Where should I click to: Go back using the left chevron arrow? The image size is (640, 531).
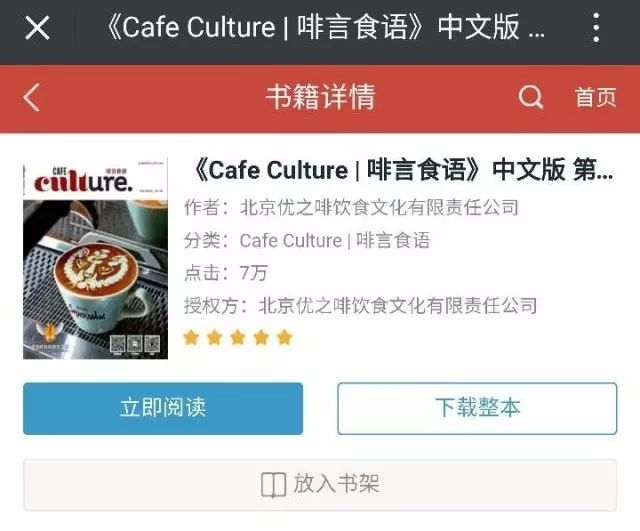click(31, 97)
